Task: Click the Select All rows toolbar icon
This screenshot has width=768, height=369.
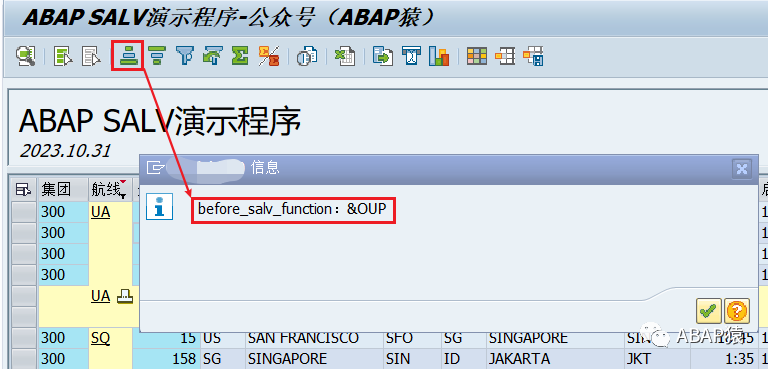Action: [x=63, y=56]
